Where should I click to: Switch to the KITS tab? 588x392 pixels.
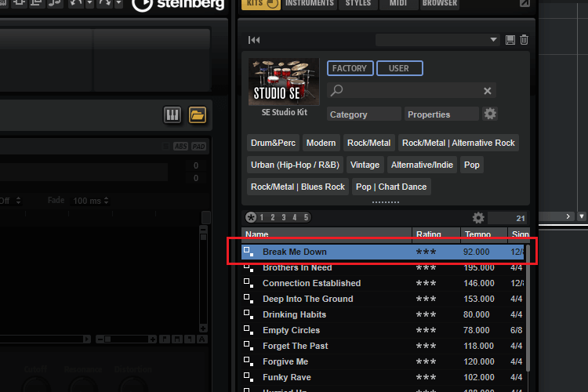pos(261,4)
